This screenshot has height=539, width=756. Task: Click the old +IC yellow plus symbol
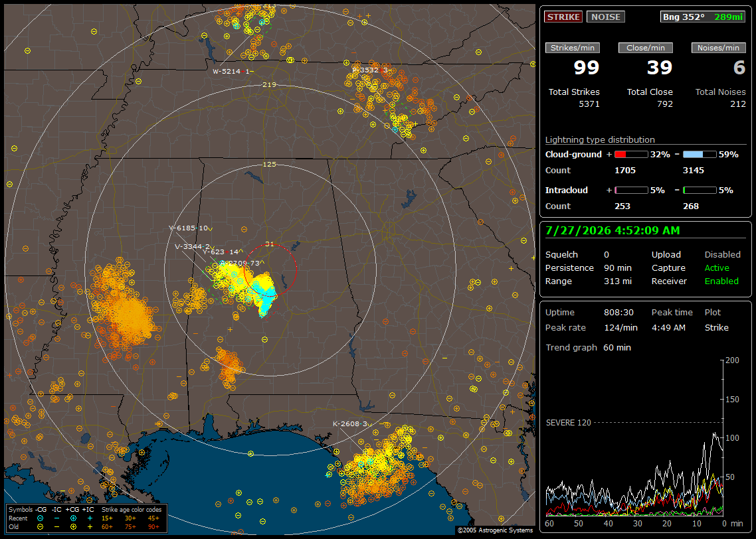(x=90, y=527)
